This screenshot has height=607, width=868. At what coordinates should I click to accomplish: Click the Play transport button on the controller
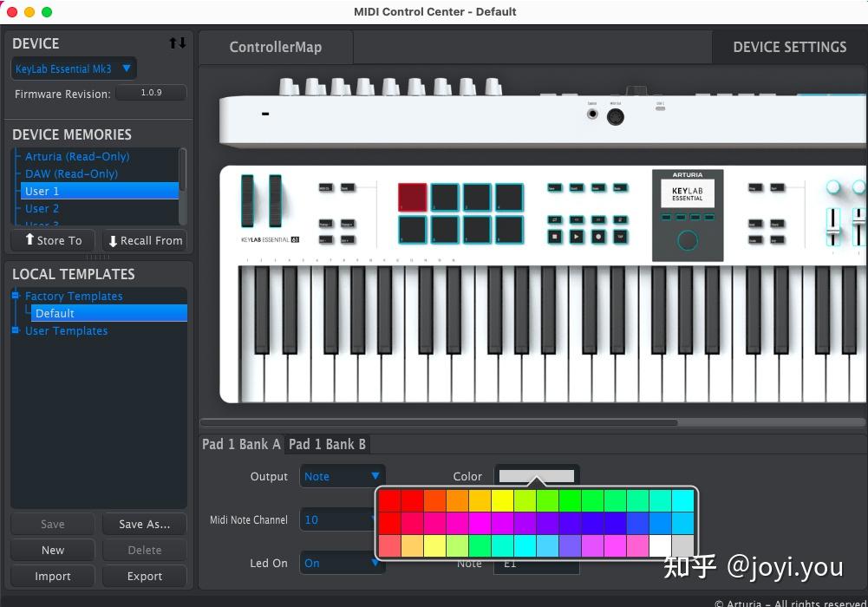point(577,237)
